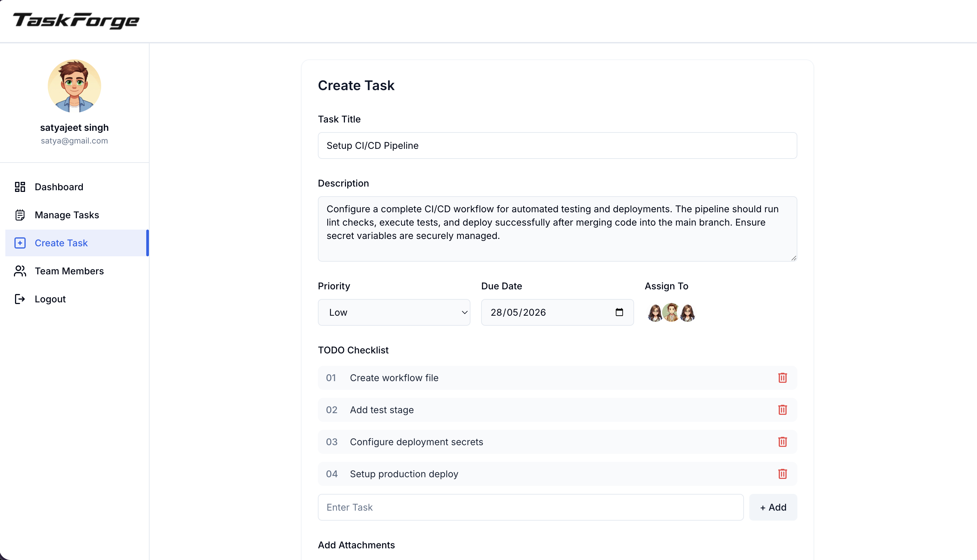Click the Due Date field 28/05/2026
Screen dimensions: 977x560
point(557,312)
